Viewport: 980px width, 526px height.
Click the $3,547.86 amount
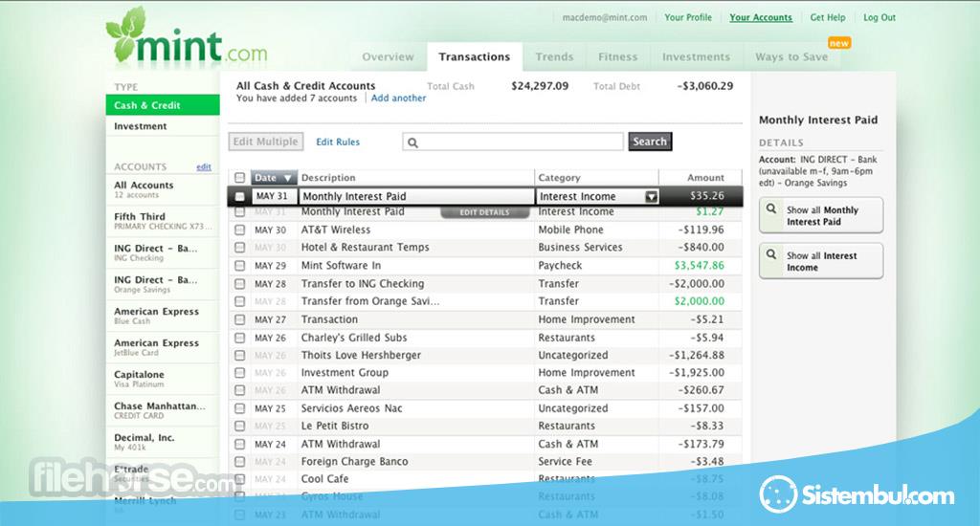click(x=700, y=266)
